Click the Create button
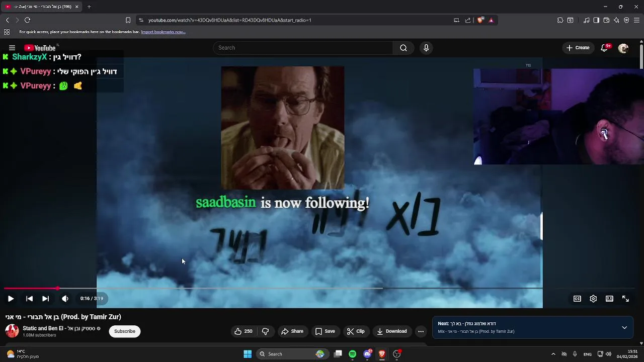The image size is (644, 362). (x=578, y=48)
